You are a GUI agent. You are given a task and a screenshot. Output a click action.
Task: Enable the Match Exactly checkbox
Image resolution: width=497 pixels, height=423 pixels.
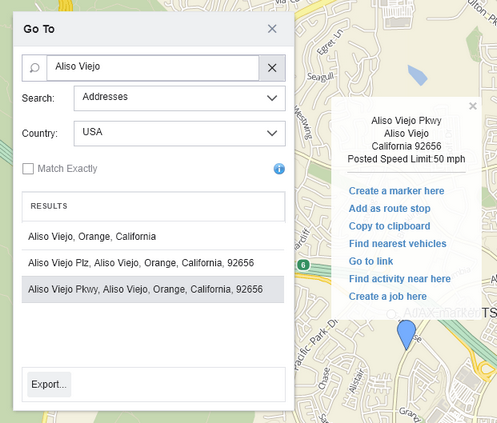click(x=28, y=169)
